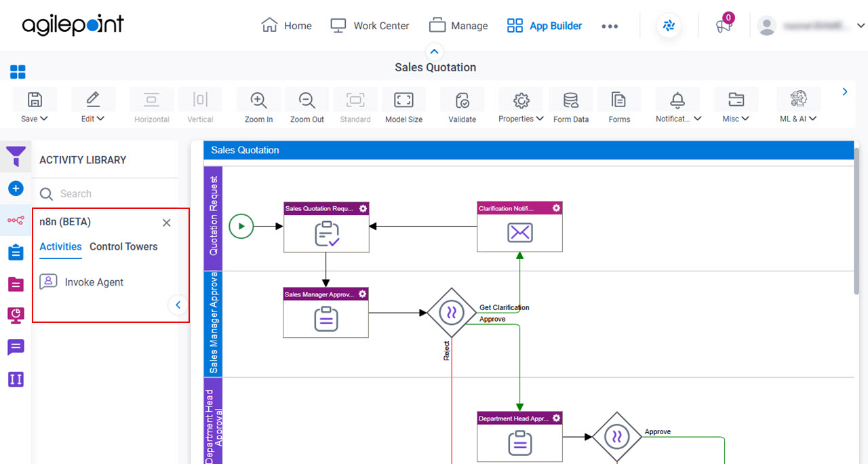Image resolution: width=868 pixels, height=464 pixels.
Task: Open Clarification Notification gear settings
Action: 556,208
